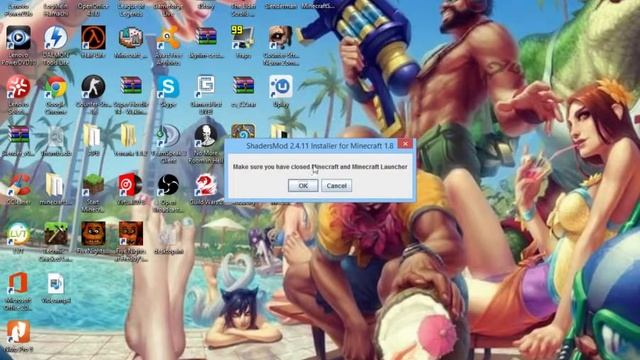
Task: Launch the Open Broadcaster Software shortcut
Action: (x=168, y=185)
